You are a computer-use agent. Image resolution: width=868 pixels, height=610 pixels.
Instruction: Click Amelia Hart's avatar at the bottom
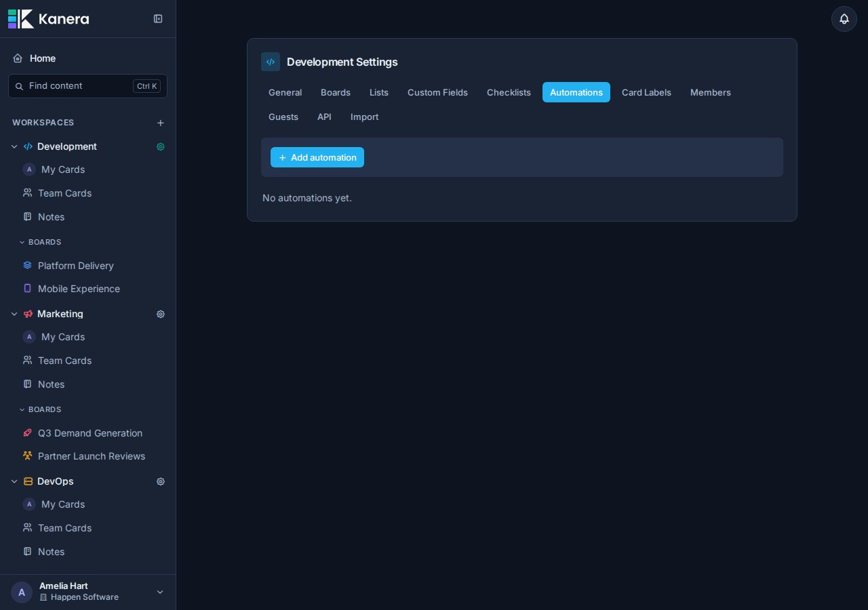pos(22,592)
